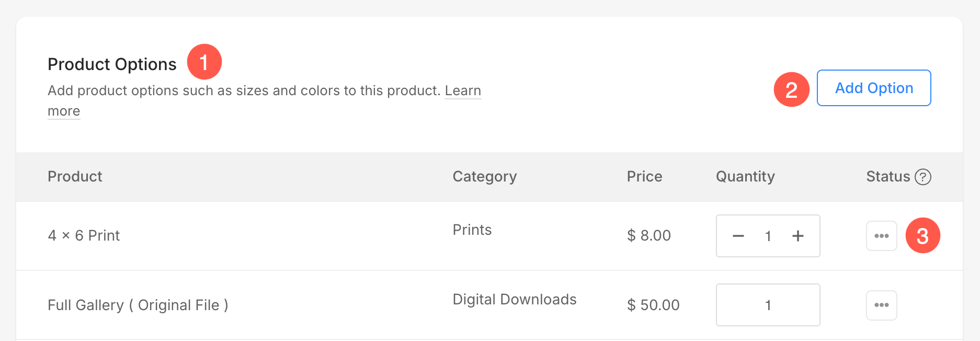The height and width of the screenshot is (341, 980).
Task: Click the Price column header
Action: 644,176
